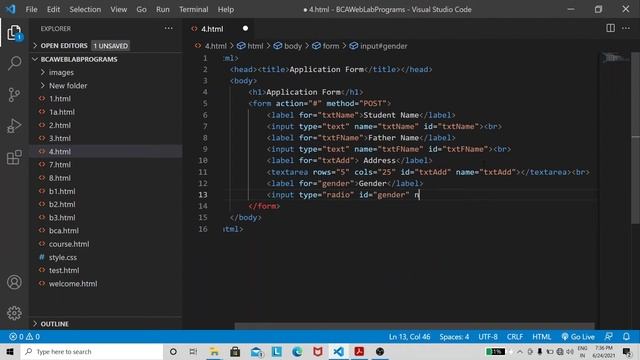Open style.css file
Image resolution: width=640 pixels, height=360 pixels.
105,257
